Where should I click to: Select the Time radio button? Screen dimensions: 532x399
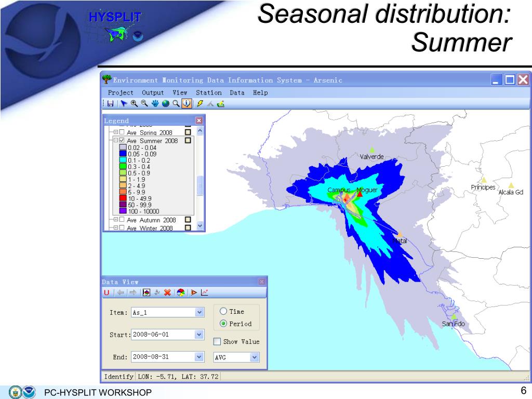(223, 311)
